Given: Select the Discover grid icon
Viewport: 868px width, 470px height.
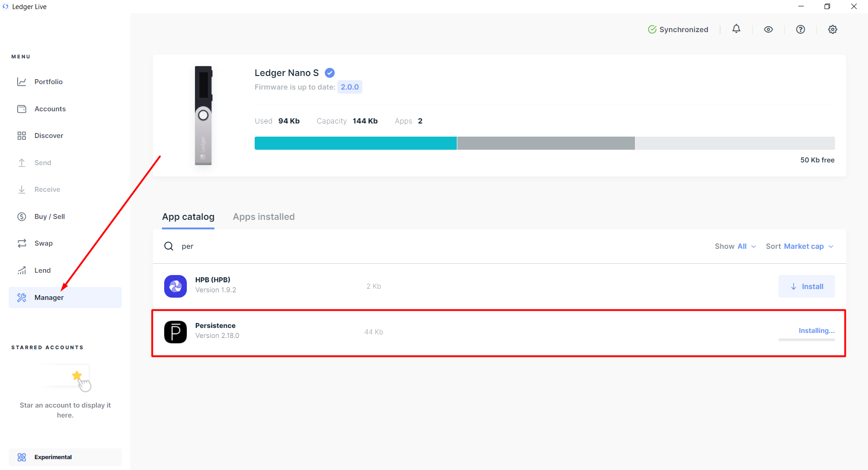Looking at the screenshot, I should (x=22, y=136).
